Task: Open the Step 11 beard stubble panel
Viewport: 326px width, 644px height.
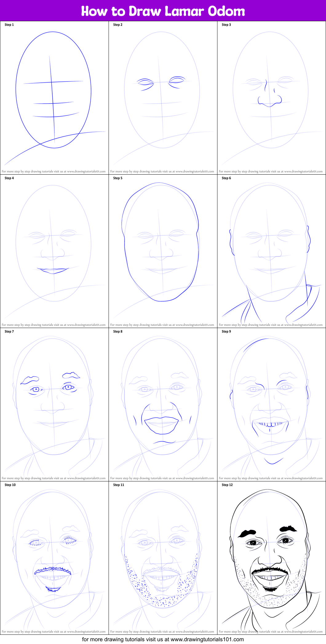Action: click(x=163, y=558)
